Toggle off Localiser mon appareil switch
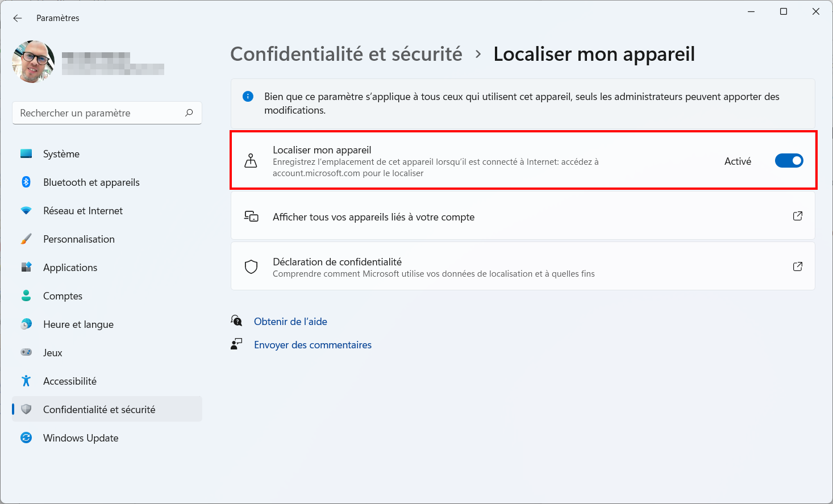 789,161
